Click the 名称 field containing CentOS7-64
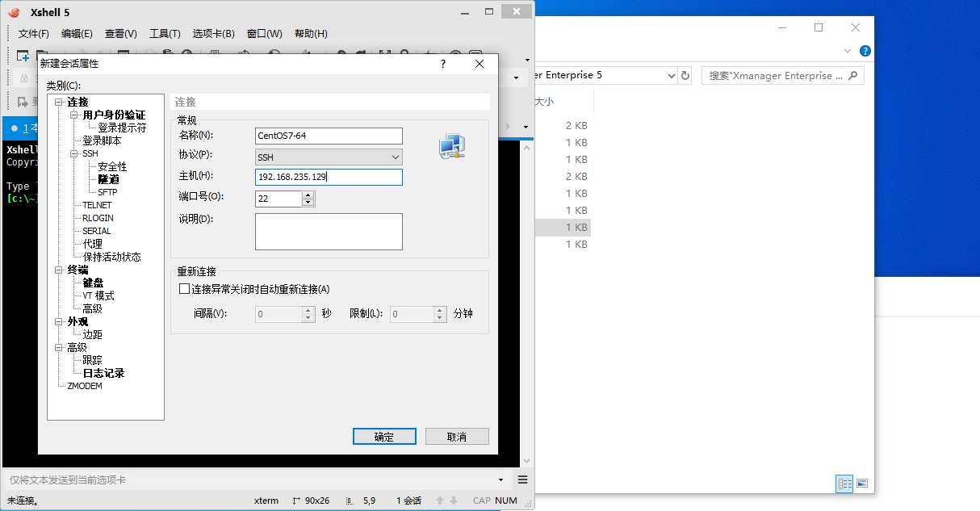Image resolution: width=980 pixels, height=511 pixels. 329,136
